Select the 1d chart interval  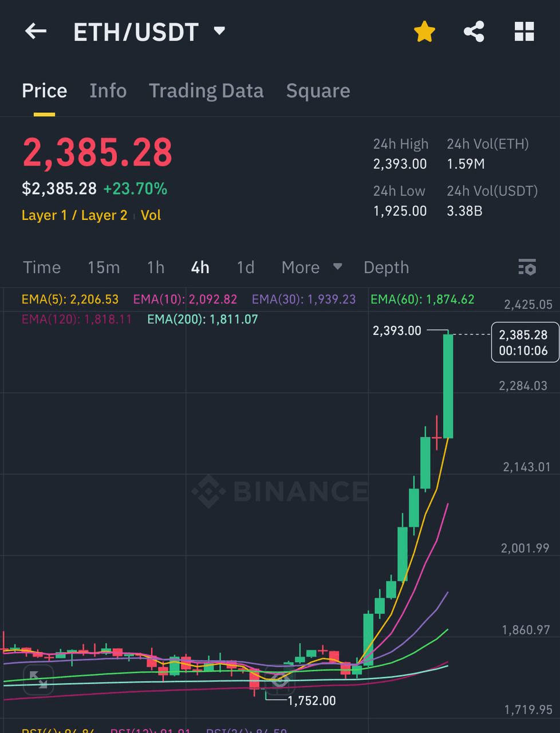point(246,267)
